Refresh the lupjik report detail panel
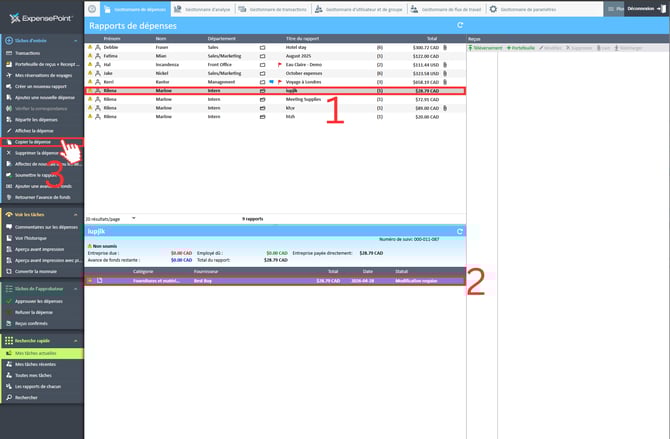This screenshot has height=439, width=670. [459, 231]
